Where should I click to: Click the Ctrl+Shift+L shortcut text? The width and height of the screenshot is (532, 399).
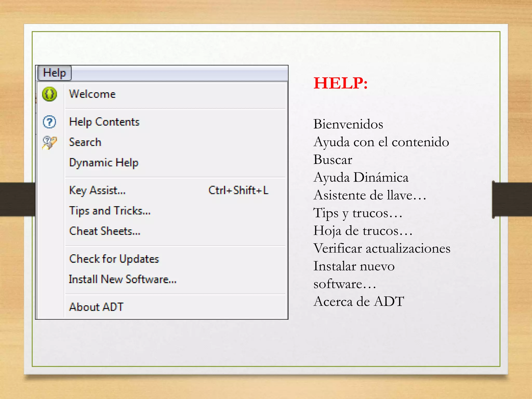point(238,190)
